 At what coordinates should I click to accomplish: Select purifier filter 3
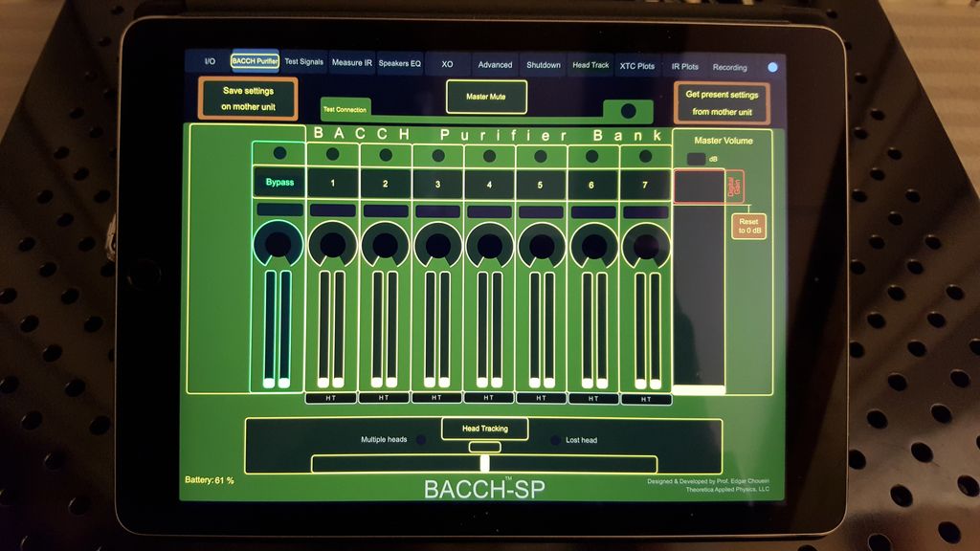pyautogui.click(x=437, y=185)
